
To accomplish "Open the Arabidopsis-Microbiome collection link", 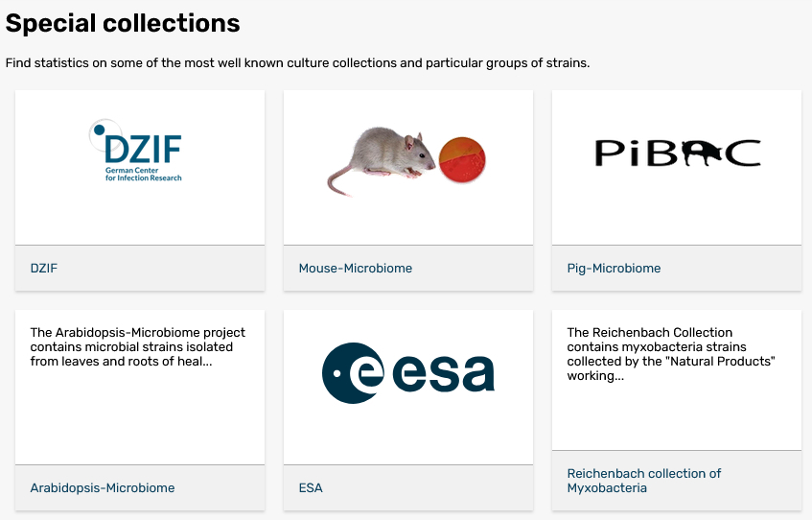I will 103,488.
